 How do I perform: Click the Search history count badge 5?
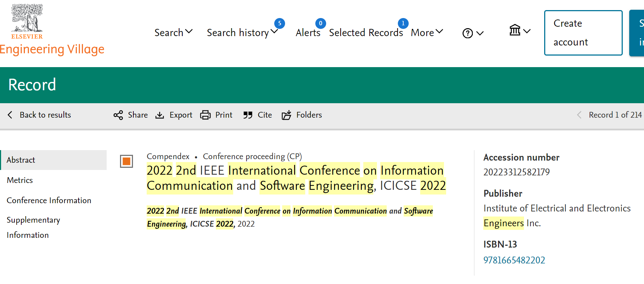[280, 23]
